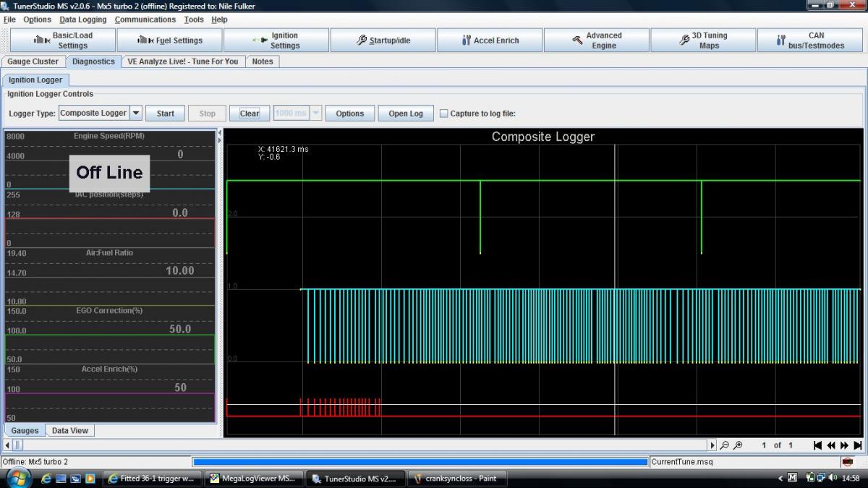Skip to the last log page
The image size is (868, 488).
[857, 445]
